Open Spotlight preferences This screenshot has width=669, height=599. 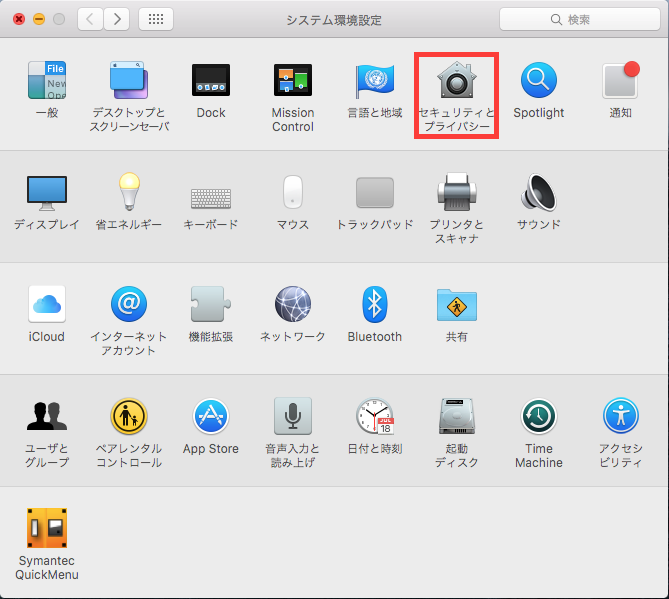pos(538,80)
